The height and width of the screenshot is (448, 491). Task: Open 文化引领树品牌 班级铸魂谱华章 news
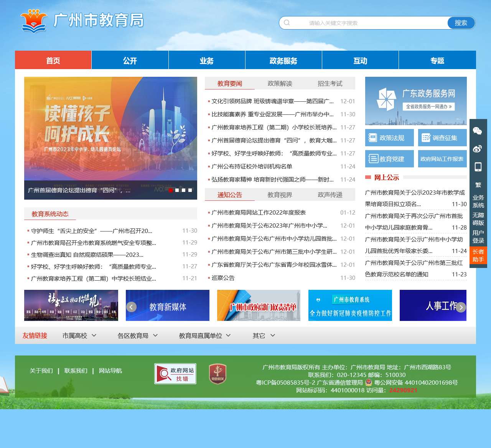272,101
